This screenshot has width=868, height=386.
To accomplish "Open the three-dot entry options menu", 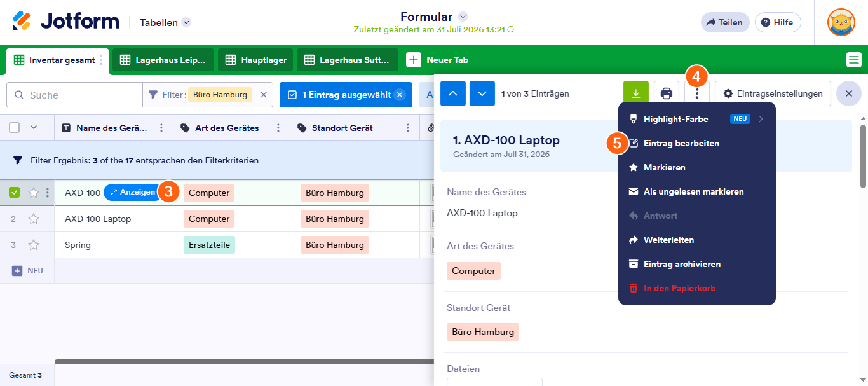I will [697, 93].
